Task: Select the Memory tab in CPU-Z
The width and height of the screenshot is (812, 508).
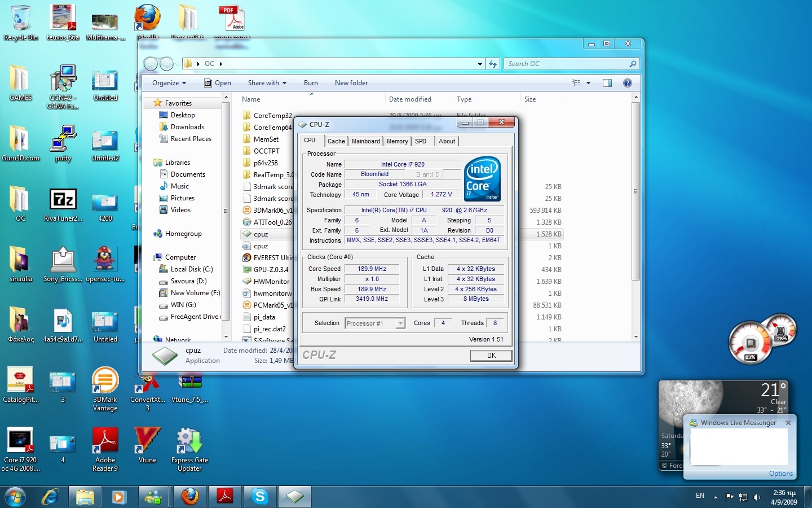Action: point(398,141)
